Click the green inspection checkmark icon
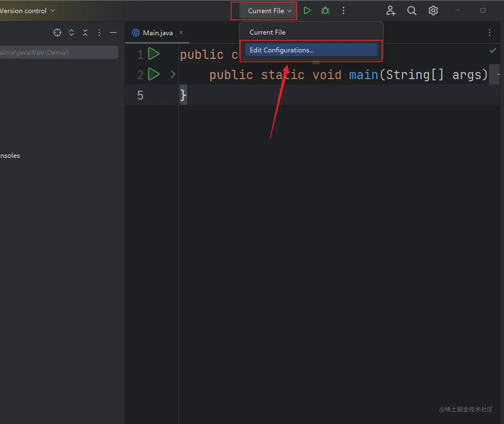The height and width of the screenshot is (424, 504). point(493,51)
